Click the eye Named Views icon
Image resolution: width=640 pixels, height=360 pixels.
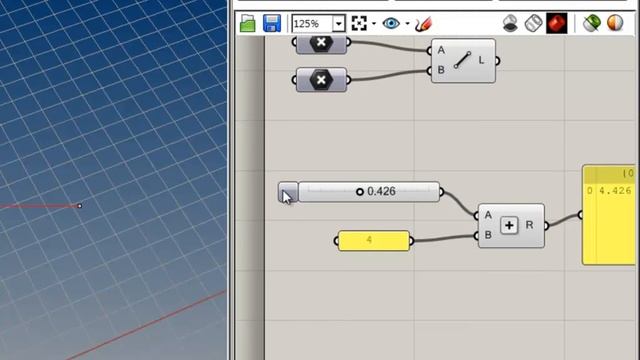[391, 24]
